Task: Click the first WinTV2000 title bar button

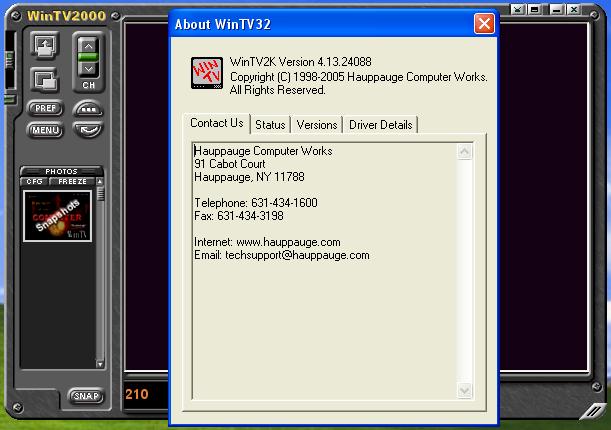Action: click(x=517, y=9)
